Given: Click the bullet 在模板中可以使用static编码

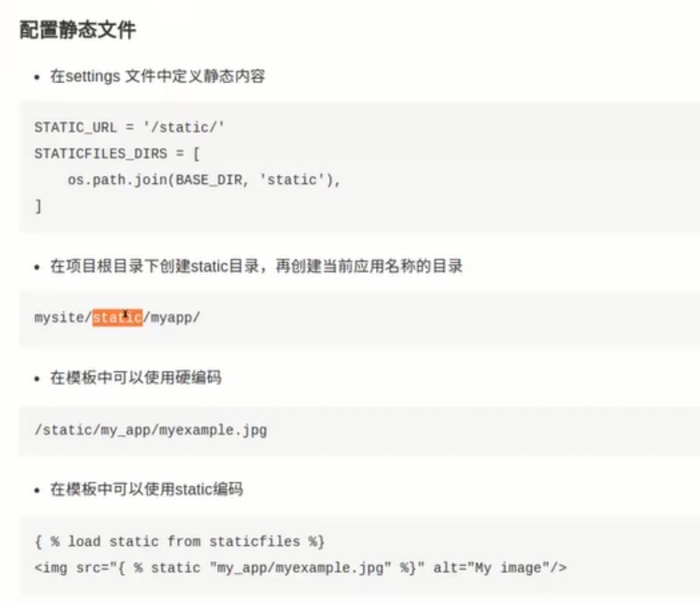Looking at the screenshot, I should click(x=146, y=489).
